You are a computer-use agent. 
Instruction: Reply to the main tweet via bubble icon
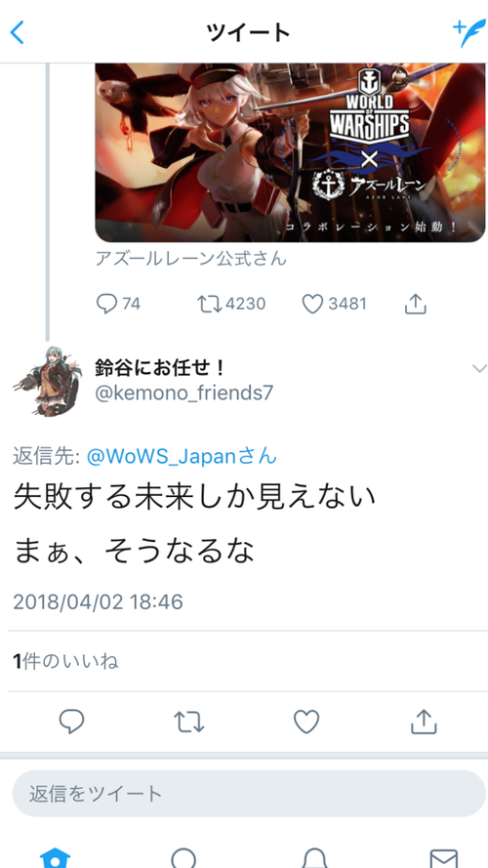[x=71, y=722]
